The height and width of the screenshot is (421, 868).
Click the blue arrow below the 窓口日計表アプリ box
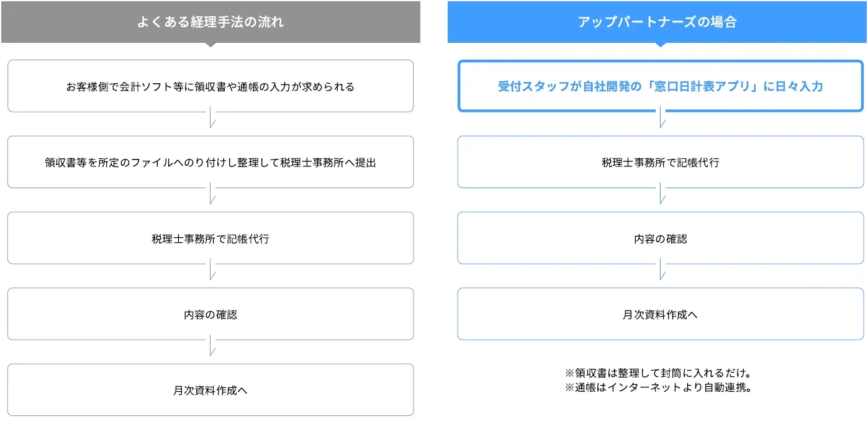661,118
